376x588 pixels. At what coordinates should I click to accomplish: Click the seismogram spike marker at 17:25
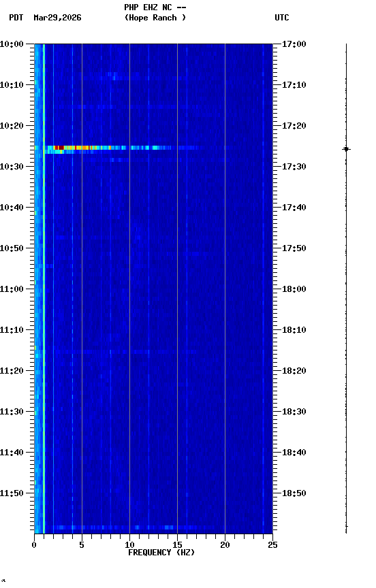pos(346,149)
